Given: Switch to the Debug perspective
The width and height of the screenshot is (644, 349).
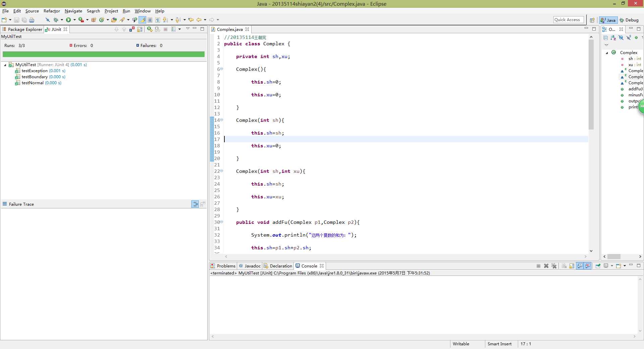Looking at the screenshot, I should coord(629,20).
